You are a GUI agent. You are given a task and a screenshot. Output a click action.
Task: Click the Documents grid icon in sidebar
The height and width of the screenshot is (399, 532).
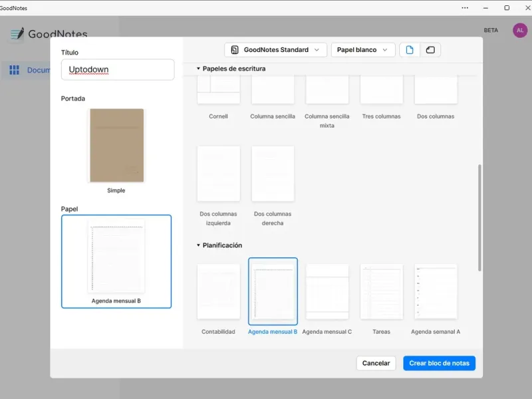(14, 70)
